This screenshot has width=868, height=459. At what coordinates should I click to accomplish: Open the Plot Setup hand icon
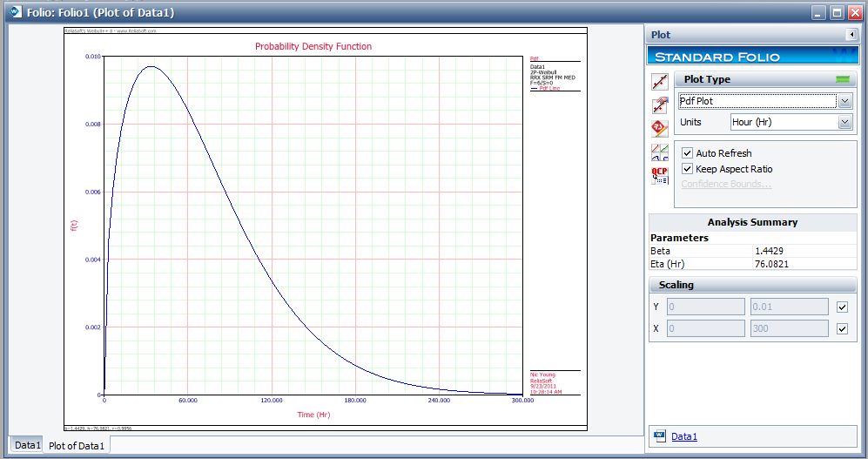[x=660, y=105]
